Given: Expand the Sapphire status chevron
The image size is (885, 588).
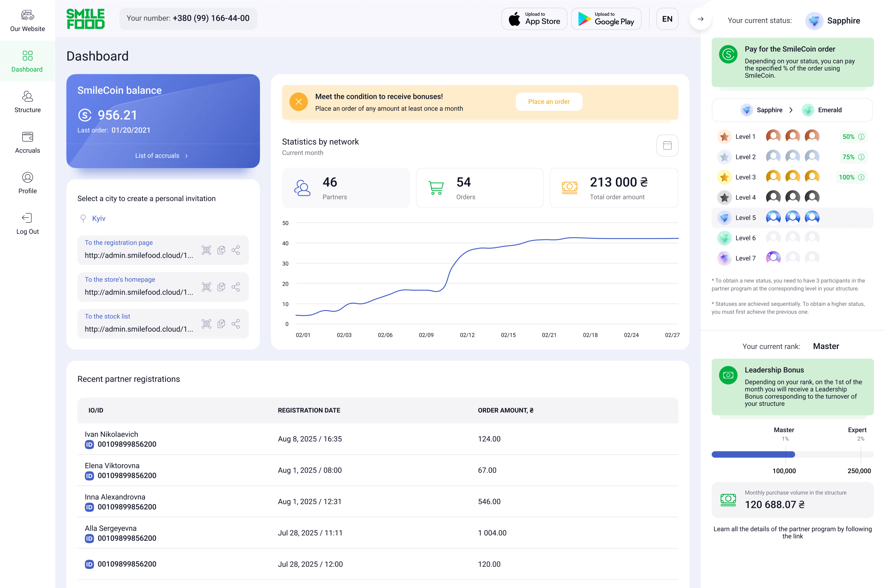Looking at the screenshot, I should coord(792,110).
